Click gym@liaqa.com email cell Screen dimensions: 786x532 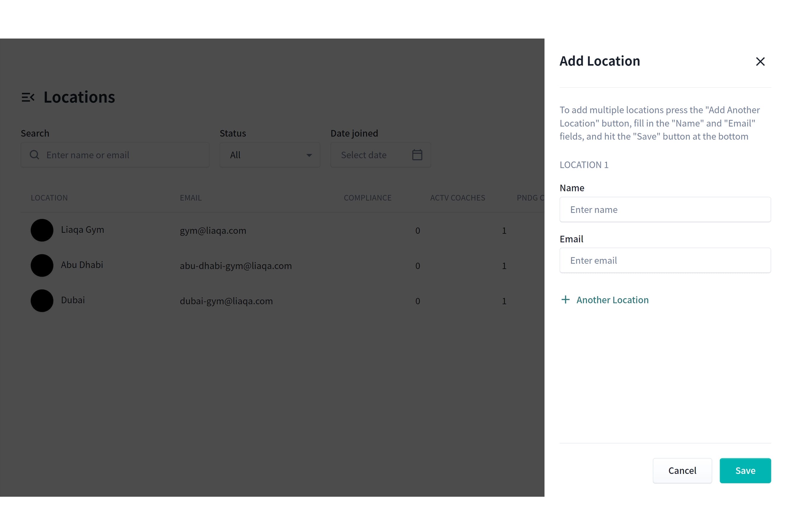[x=213, y=231]
